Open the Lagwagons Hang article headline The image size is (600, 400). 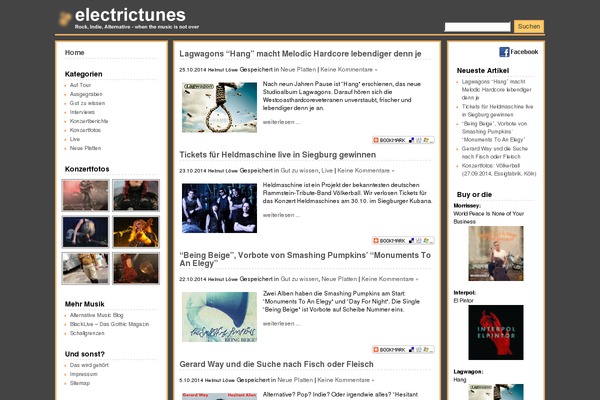(300, 54)
